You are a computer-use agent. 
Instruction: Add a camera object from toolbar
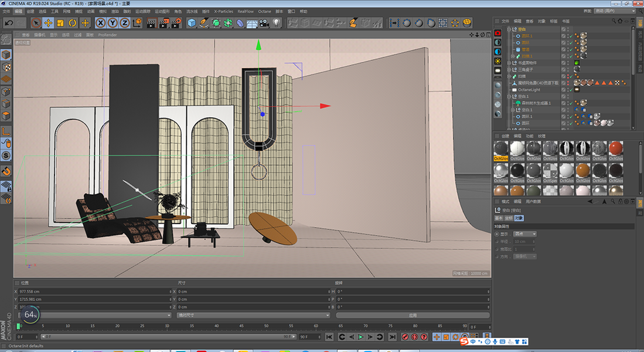264,23
